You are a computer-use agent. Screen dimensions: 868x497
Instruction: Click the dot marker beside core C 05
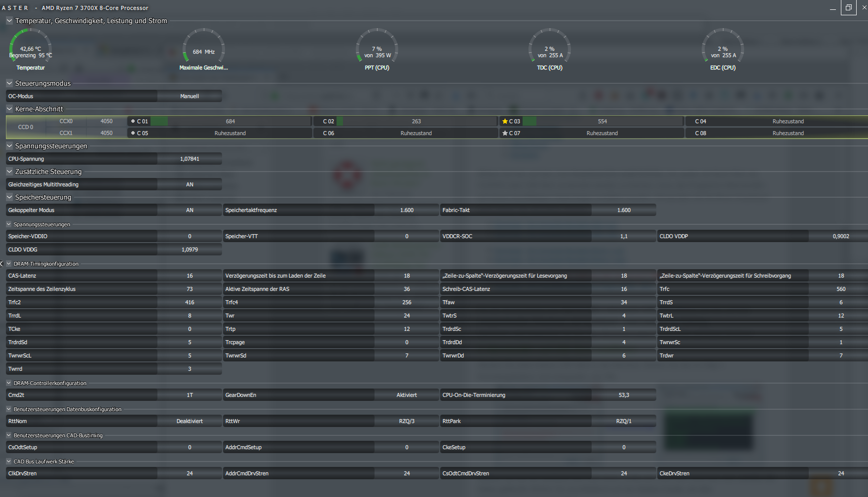click(x=133, y=133)
